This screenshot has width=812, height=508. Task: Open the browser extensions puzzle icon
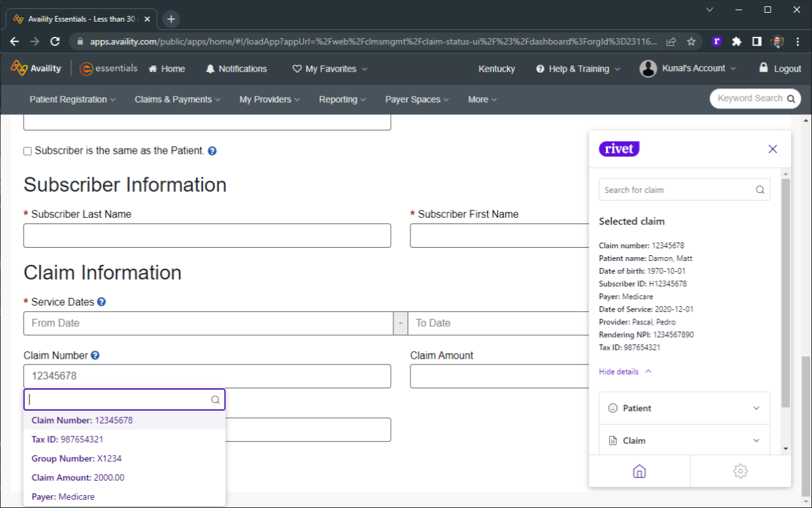pos(736,41)
